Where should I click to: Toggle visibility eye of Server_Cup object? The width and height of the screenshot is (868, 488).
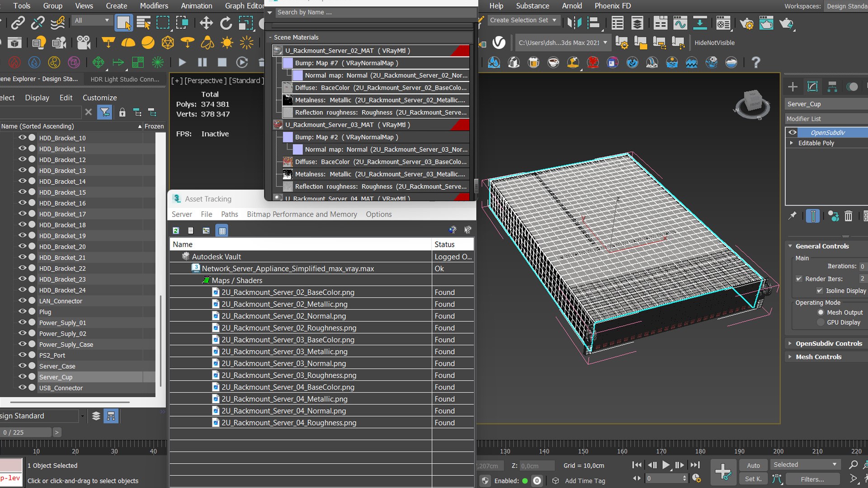tap(22, 376)
